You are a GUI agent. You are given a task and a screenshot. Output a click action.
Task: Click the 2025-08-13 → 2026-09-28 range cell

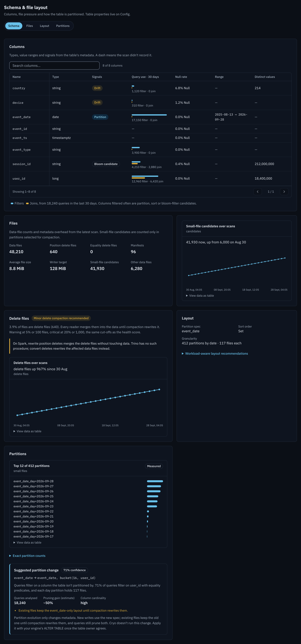tap(231, 117)
